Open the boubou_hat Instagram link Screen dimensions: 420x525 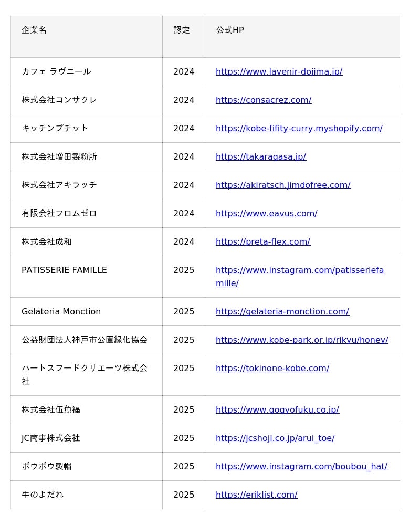pos(301,467)
